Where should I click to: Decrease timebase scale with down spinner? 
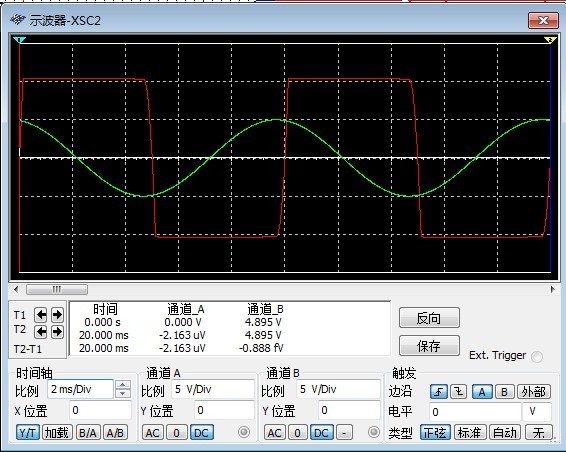click(123, 394)
